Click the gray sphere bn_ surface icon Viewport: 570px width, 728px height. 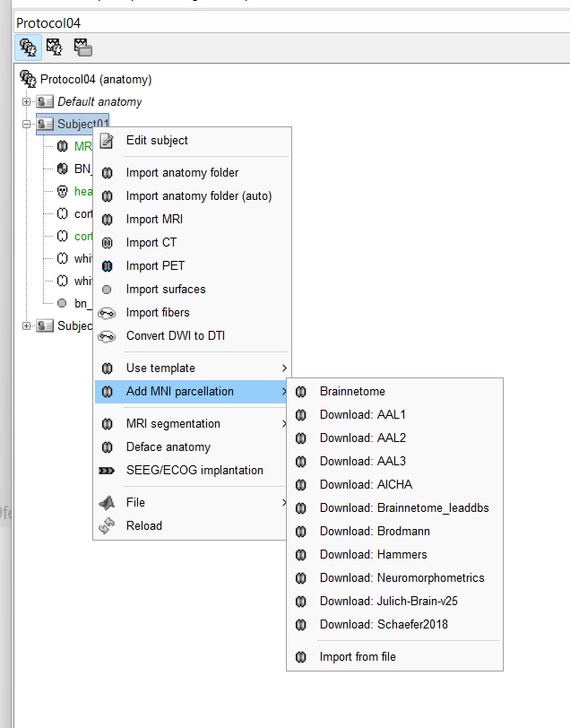(x=62, y=303)
